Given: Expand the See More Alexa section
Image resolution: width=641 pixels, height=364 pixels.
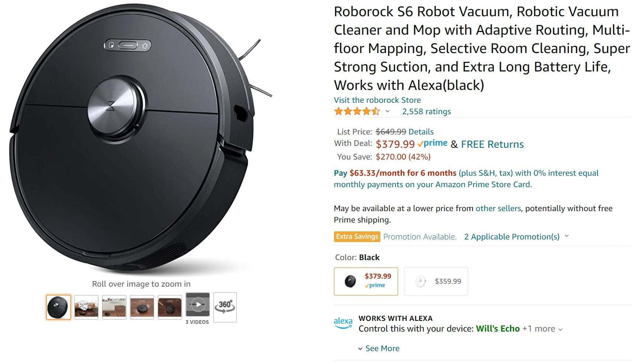Looking at the screenshot, I should [x=382, y=348].
